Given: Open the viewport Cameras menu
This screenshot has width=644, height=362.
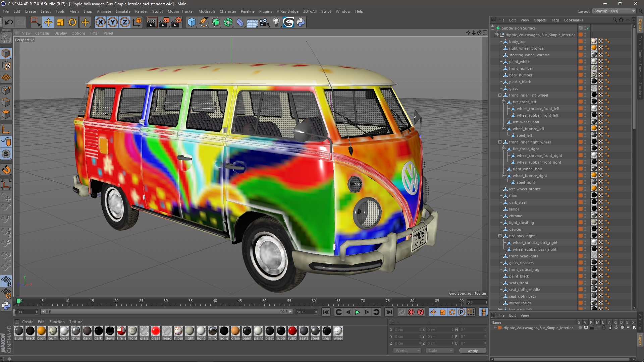Looking at the screenshot, I should [42, 33].
